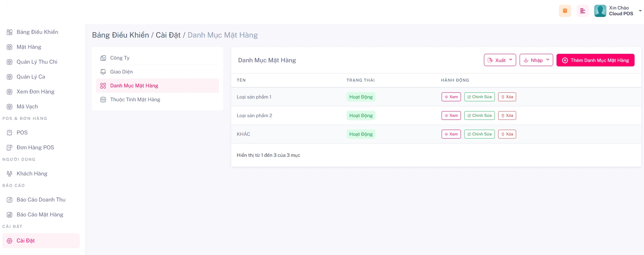Edit Loại sản phẩm 2 with Chỉnh Sửa
This screenshot has width=644, height=255.
[x=479, y=115]
